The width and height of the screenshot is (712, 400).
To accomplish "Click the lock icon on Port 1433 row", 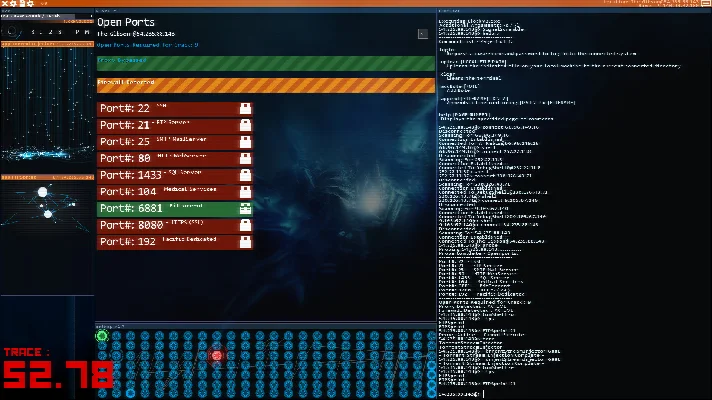I will (245, 175).
